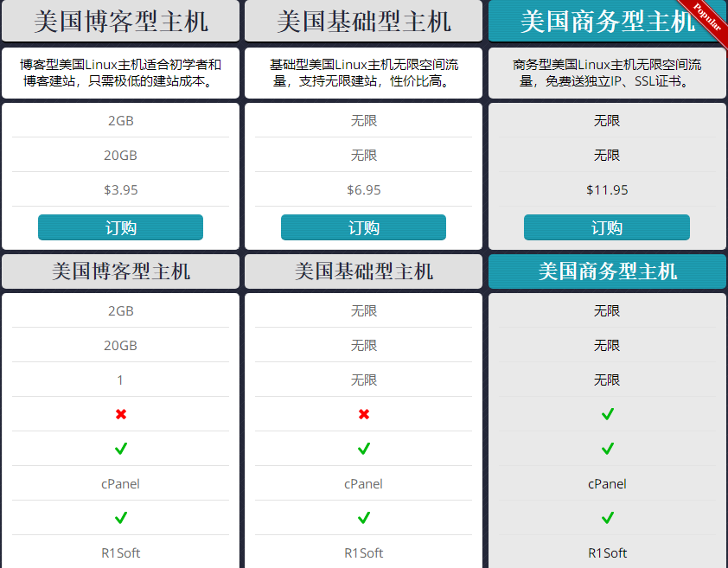Click the lower 美国博客型主机 table header
The height and width of the screenshot is (568, 728).
click(121, 271)
